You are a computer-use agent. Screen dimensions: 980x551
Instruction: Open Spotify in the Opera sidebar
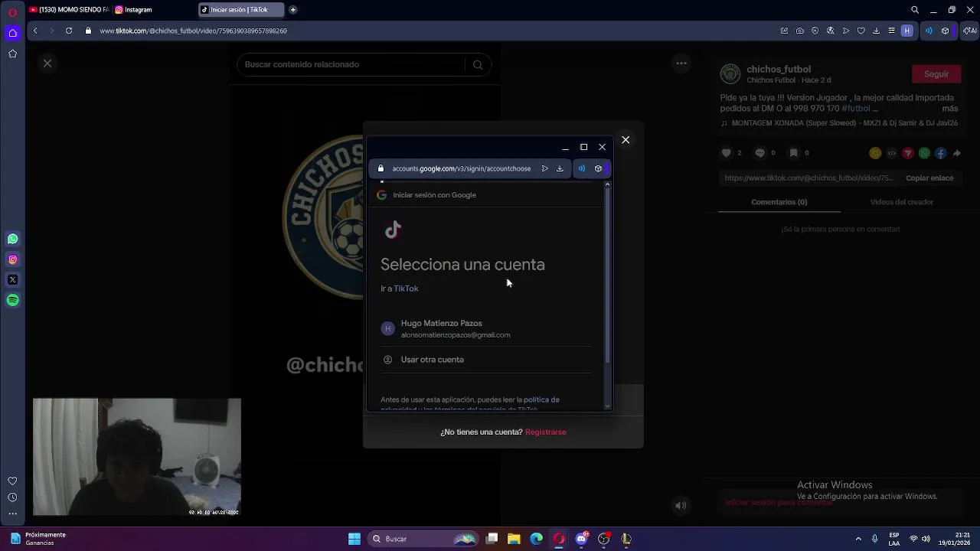click(x=12, y=301)
